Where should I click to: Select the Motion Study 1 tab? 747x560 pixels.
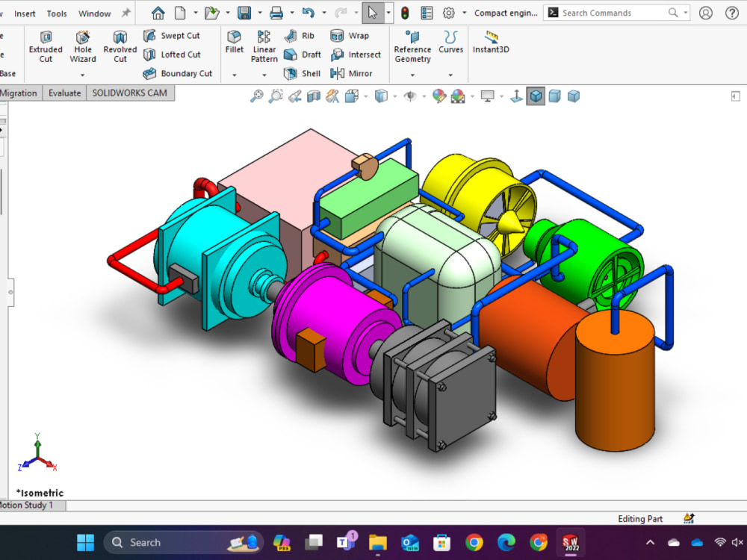tap(26, 505)
